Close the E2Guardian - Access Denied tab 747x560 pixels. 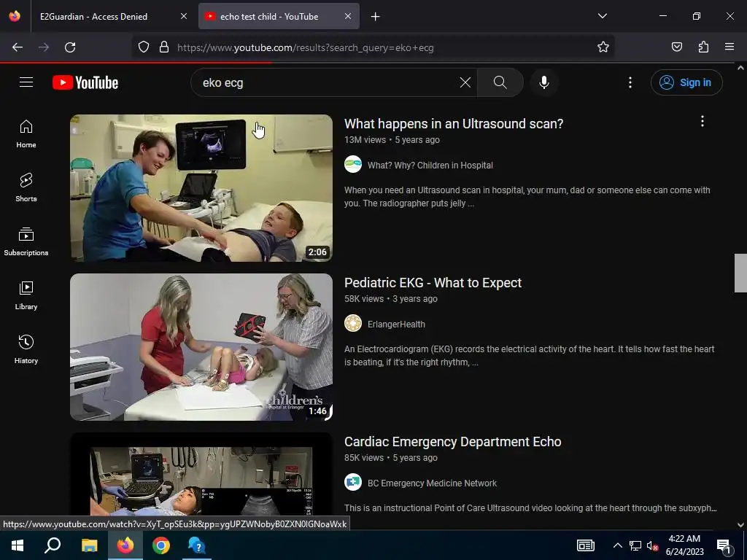coord(183,16)
